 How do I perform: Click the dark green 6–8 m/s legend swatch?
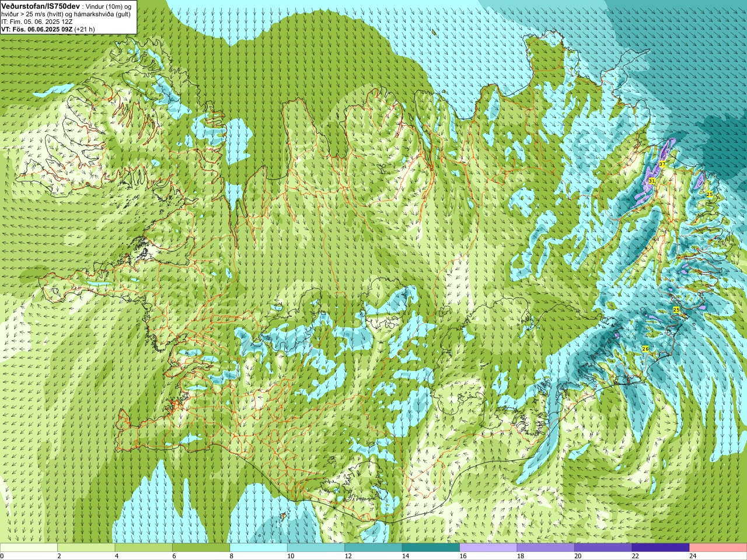coord(201,548)
